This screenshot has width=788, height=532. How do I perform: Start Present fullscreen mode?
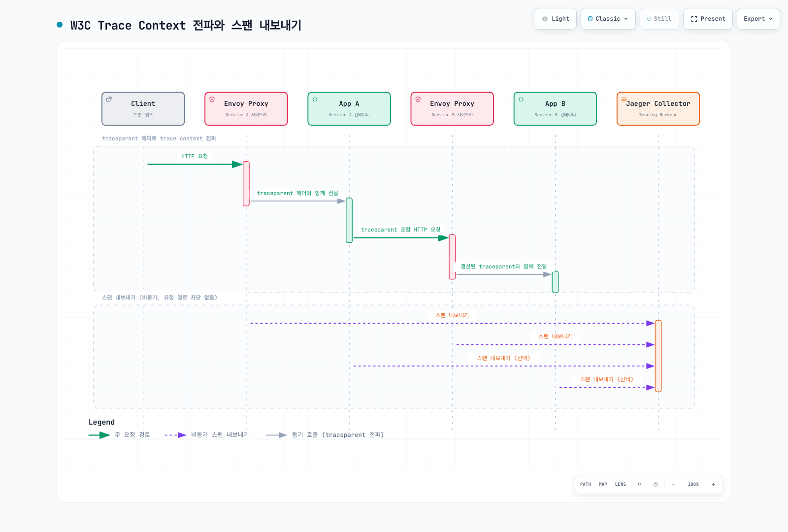(708, 19)
